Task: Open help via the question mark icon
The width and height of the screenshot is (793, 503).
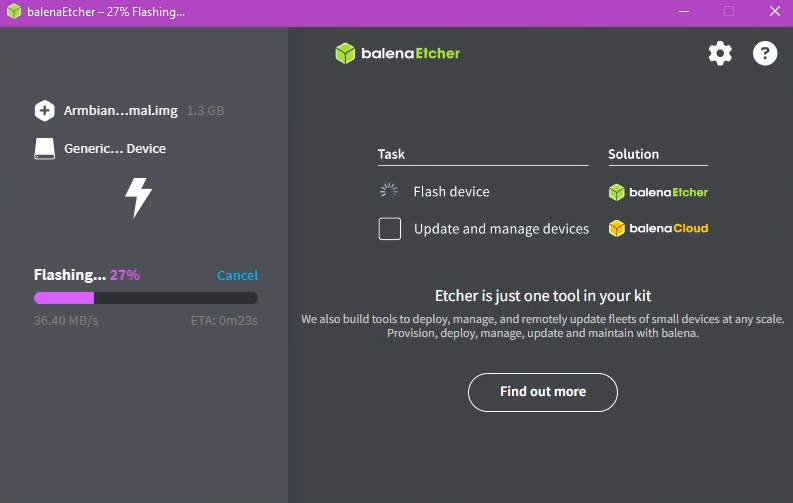Action: click(765, 53)
